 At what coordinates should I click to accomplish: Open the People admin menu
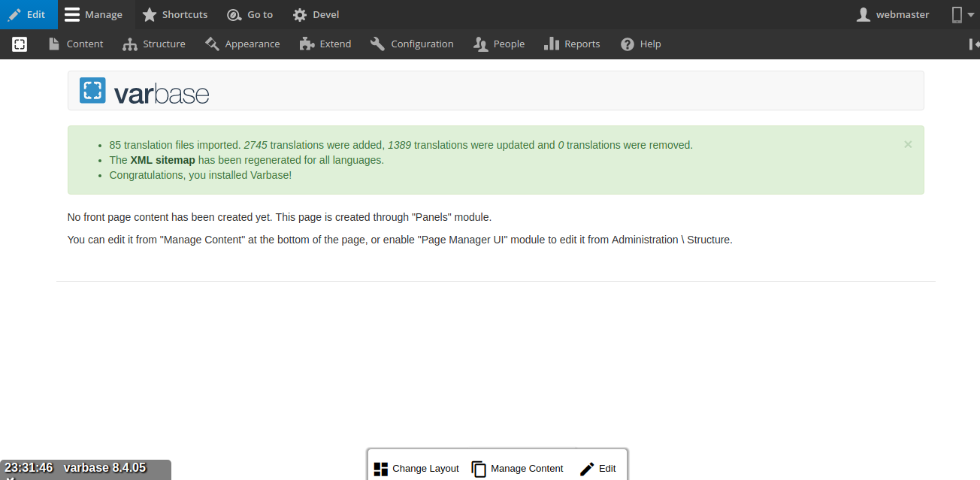499,44
